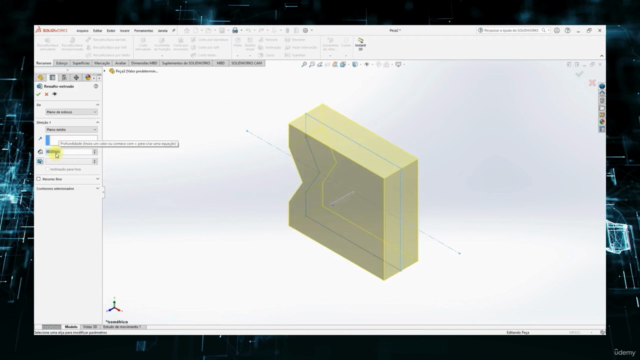Click the reverse direction arrow icon

(40, 139)
